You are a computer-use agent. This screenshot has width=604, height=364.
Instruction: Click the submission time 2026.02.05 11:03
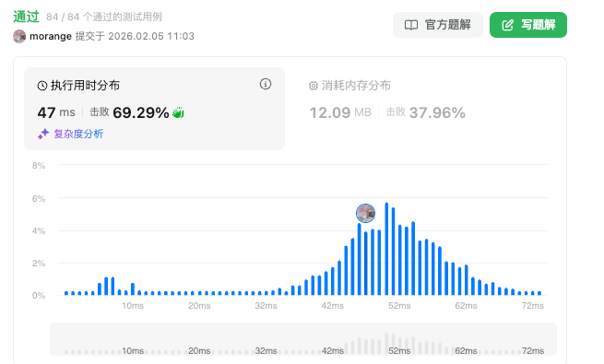151,36
